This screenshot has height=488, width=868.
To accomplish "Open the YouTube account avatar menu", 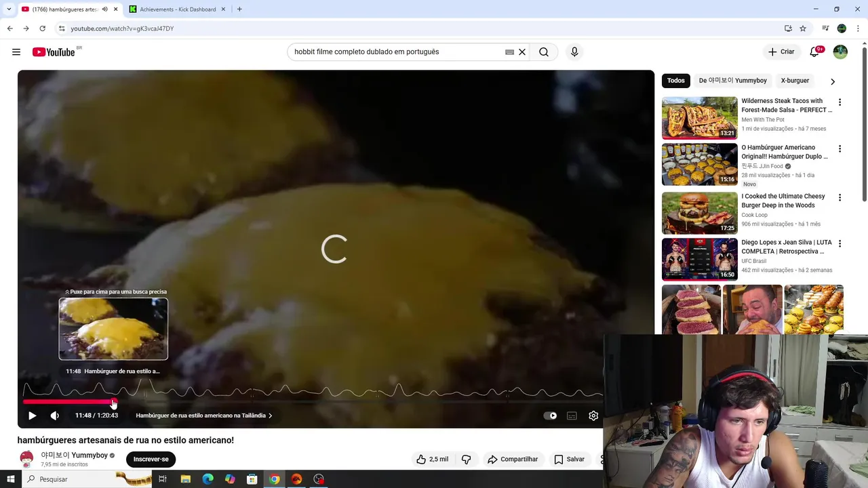I will tap(840, 52).
